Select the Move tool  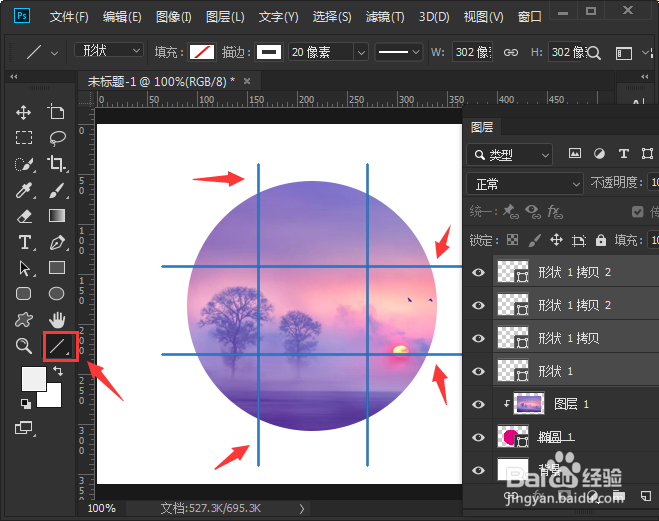(x=24, y=112)
